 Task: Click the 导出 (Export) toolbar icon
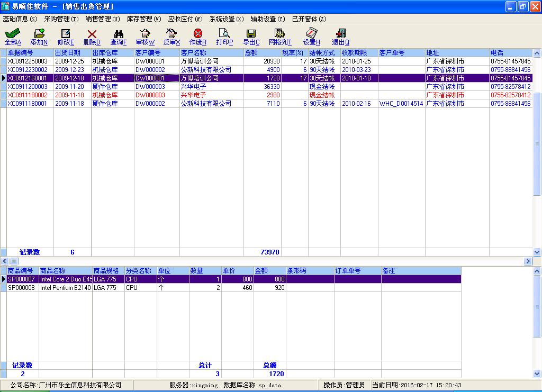(251, 36)
